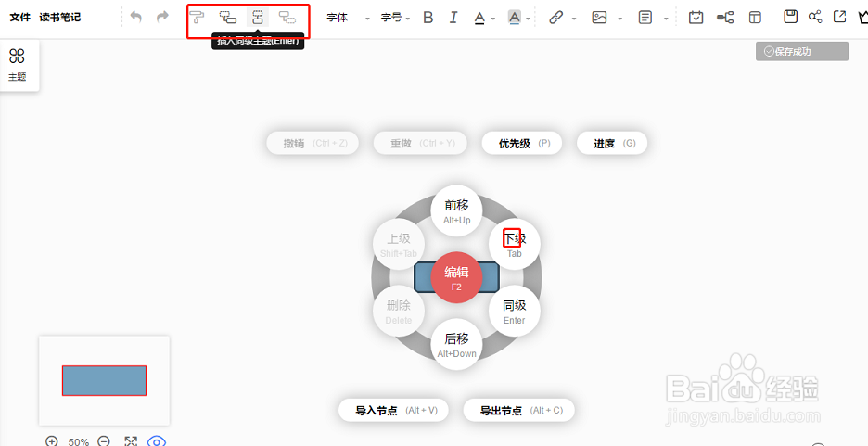The width and height of the screenshot is (868, 446).
Task: Click the 读书笔记 document title
Action: 59,17
